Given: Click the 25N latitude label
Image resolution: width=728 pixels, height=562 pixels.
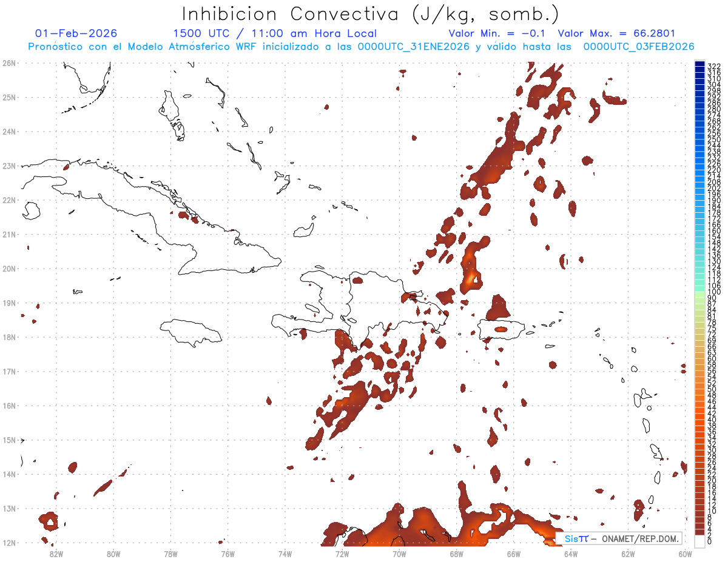Looking at the screenshot, I should 9,97.
